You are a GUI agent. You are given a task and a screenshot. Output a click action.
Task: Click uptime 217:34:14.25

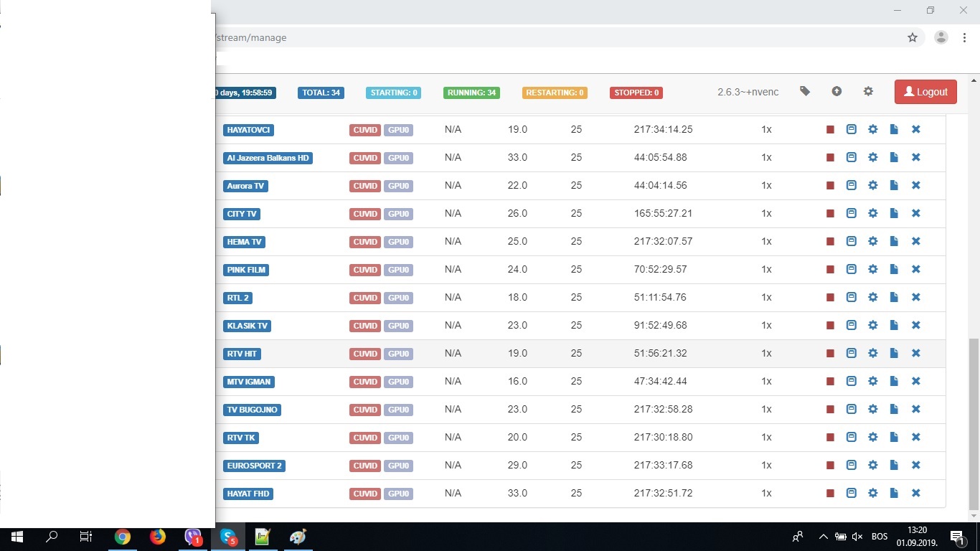click(663, 129)
